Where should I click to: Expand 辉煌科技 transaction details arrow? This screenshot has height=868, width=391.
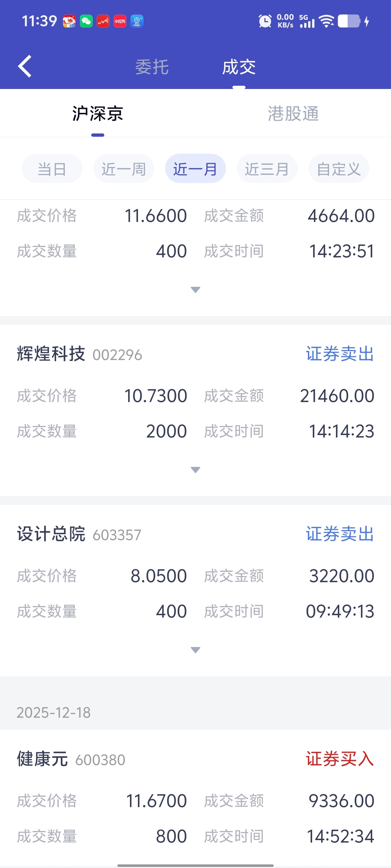tap(195, 470)
